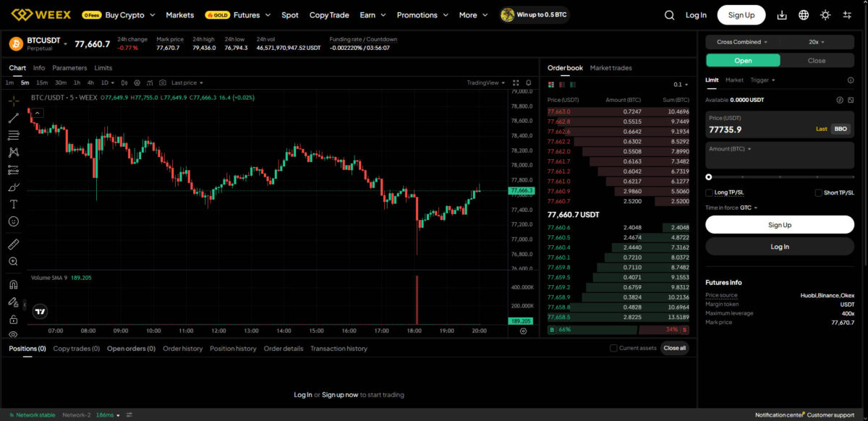
Task: Select the brush drawing tool
Action: pos(13,187)
